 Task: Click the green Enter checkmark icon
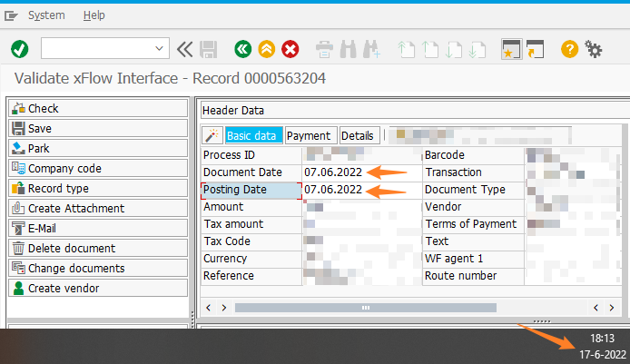coord(19,48)
